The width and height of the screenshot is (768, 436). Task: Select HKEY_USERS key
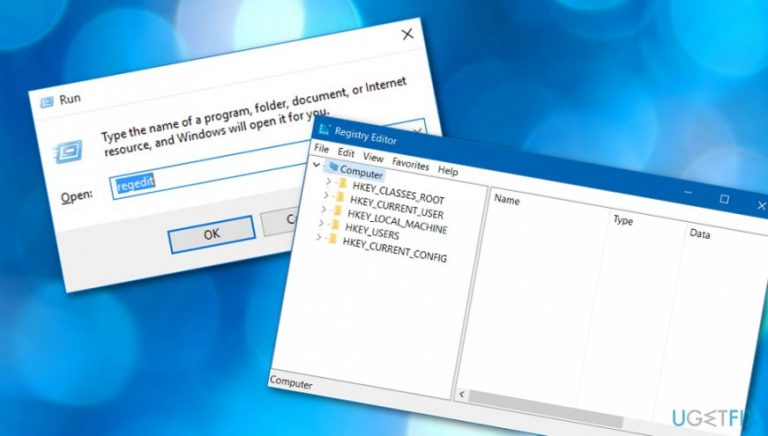coord(372,230)
